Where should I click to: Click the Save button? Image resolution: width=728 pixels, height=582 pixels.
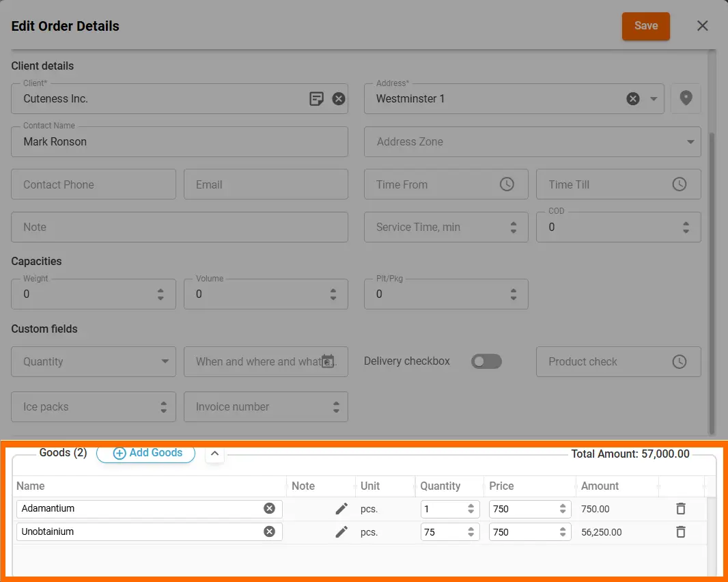tap(645, 25)
